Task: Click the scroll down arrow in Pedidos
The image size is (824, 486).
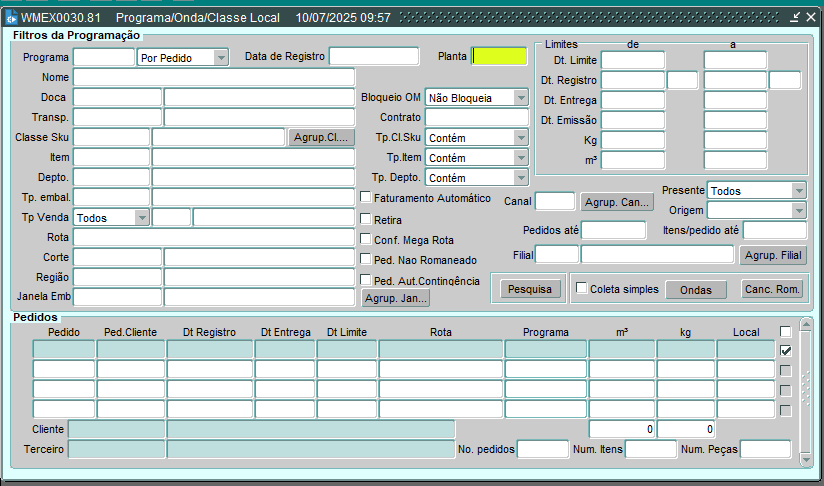Action: pos(806,460)
